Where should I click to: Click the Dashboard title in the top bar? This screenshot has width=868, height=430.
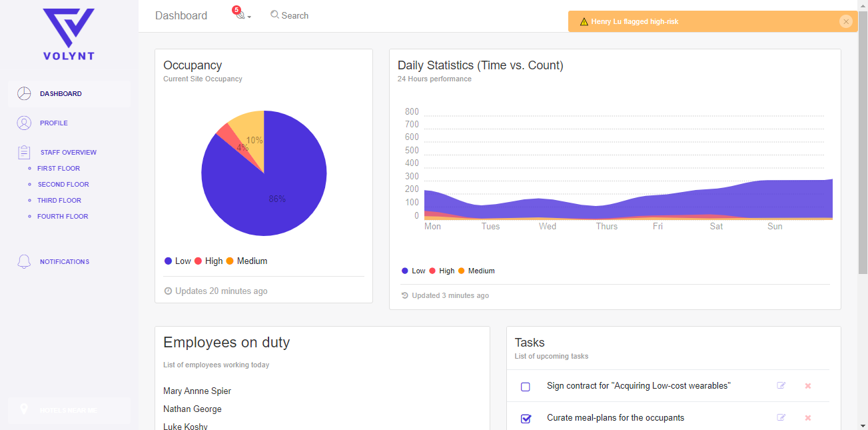point(181,15)
